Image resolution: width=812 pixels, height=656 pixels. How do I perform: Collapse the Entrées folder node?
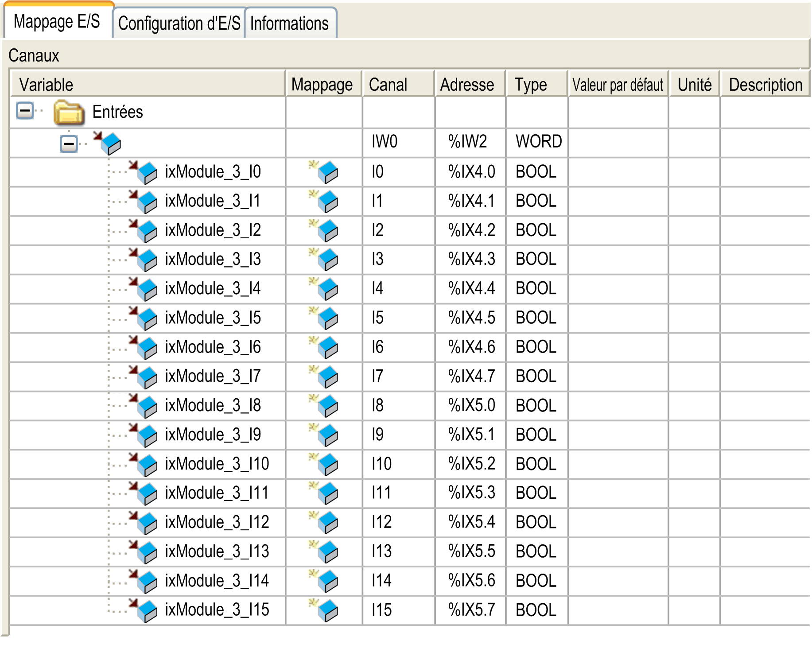tap(25, 111)
